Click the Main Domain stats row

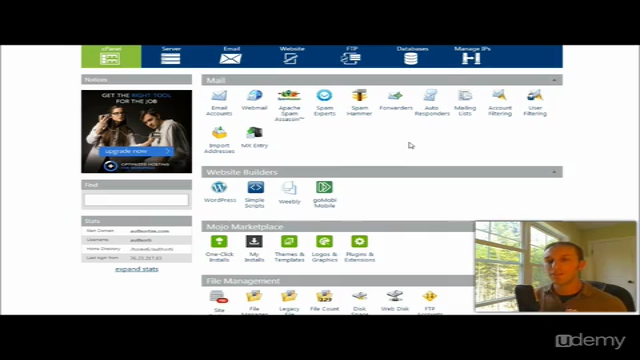pos(136,231)
